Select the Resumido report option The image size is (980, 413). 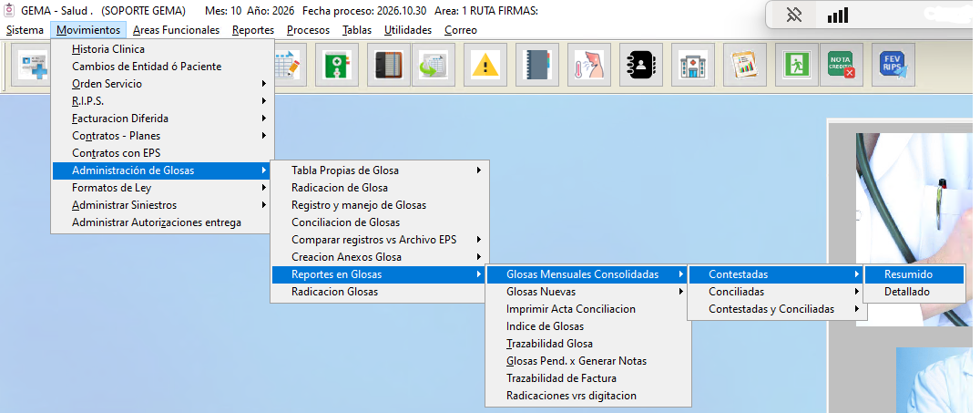914,274
